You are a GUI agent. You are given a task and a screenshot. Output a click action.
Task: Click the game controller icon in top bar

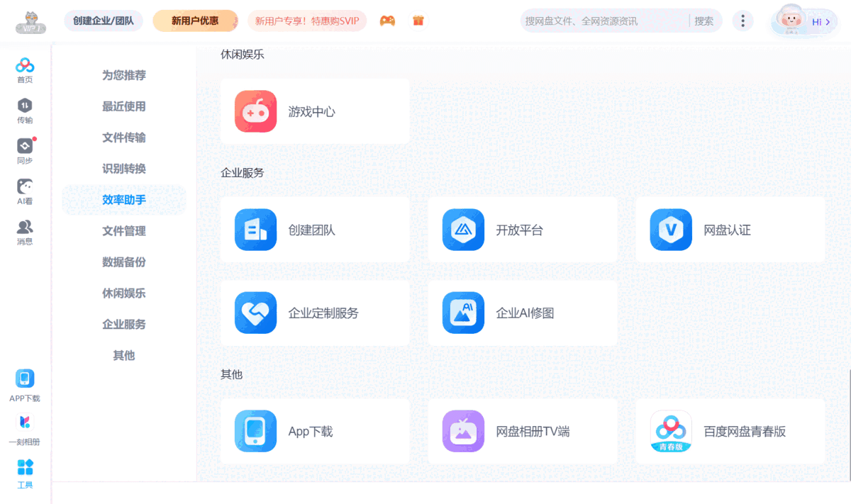pos(387,21)
